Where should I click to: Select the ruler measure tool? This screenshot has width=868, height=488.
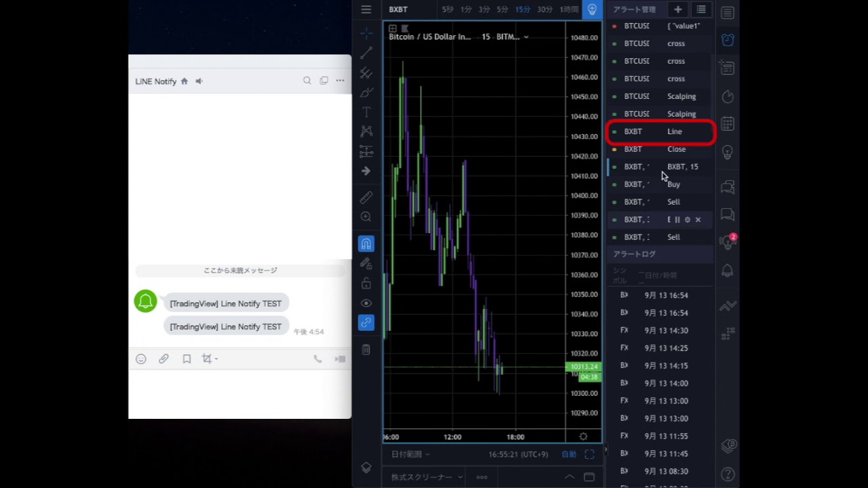point(366,197)
